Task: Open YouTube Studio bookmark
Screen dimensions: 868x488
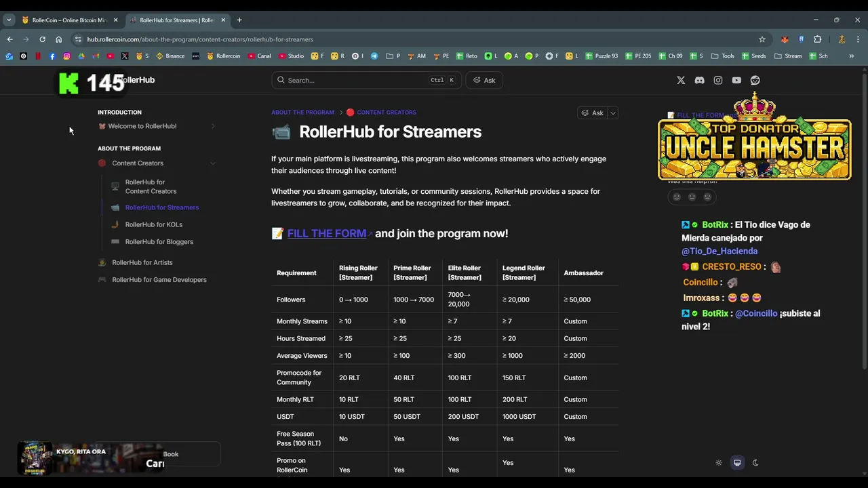Action: pyautogui.click(x=291, y=56)
